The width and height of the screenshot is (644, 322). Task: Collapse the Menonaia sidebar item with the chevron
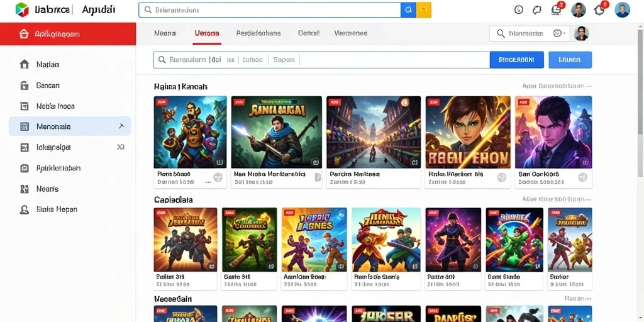pos(121,126)
